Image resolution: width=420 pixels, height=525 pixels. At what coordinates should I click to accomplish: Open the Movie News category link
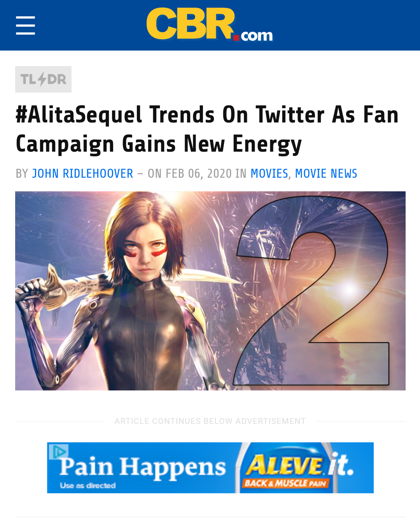coord(326,173)
